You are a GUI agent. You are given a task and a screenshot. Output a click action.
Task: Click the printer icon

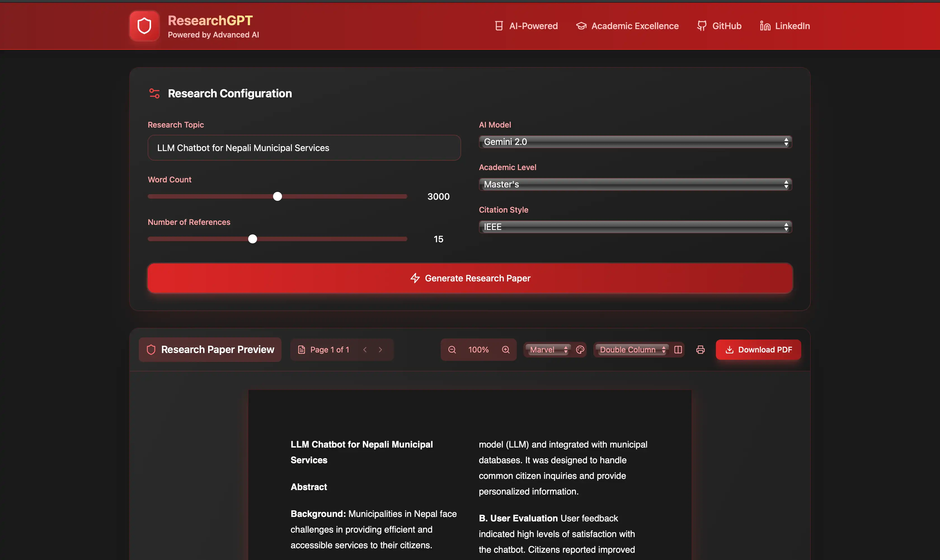[700, 350]
